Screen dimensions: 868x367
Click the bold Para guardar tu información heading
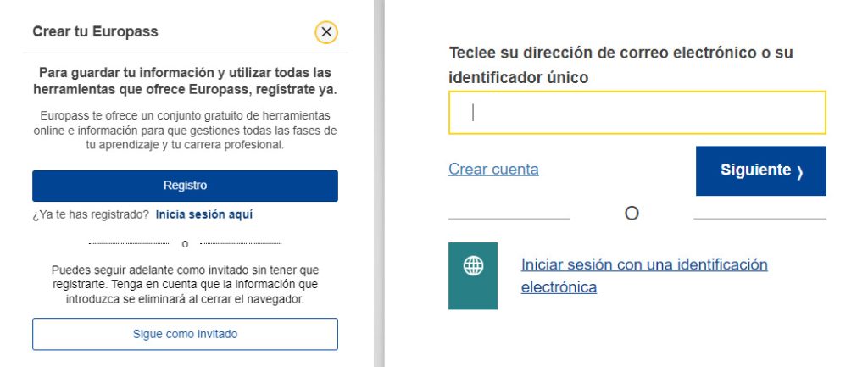click(x=185, y=81)
